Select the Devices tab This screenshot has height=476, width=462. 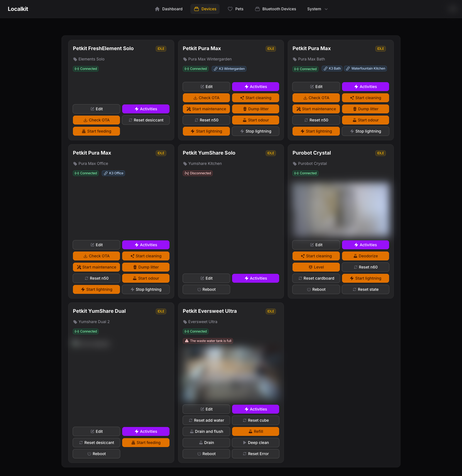[205, 9]
